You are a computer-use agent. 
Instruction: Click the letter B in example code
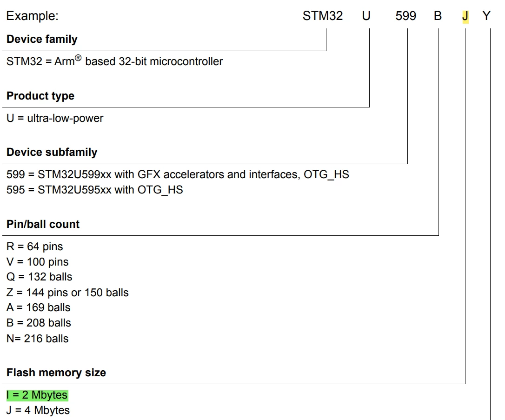point(438,16)
